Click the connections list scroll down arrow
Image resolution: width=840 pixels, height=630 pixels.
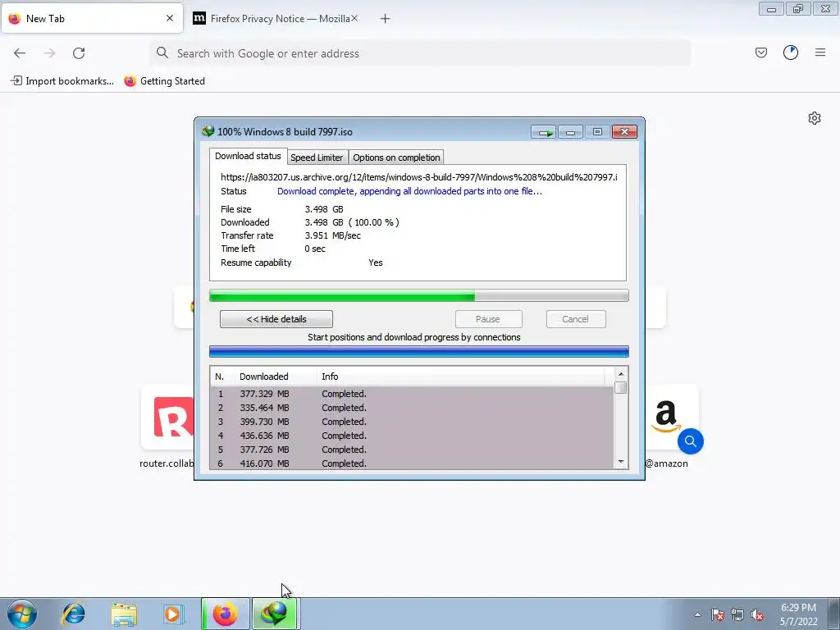click(x=621, y=462)
